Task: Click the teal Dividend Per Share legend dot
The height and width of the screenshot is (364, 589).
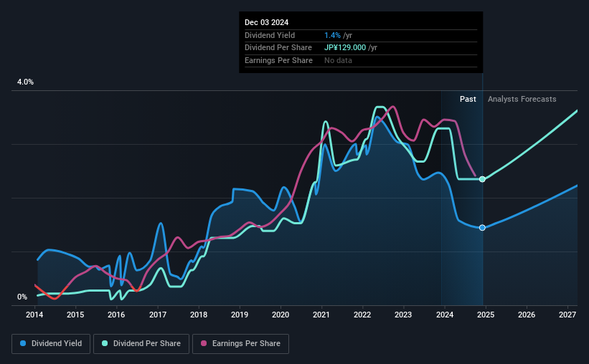Action: tap(105, 343)
